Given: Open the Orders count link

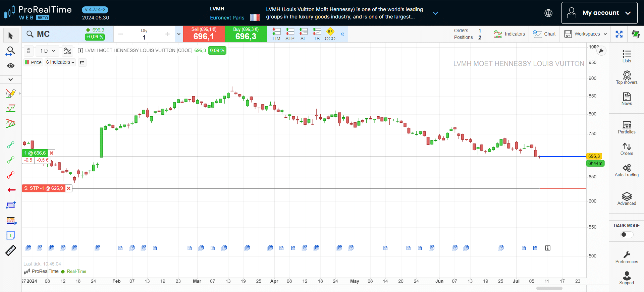Looking at the screenshot, I should tap(480, 31).
